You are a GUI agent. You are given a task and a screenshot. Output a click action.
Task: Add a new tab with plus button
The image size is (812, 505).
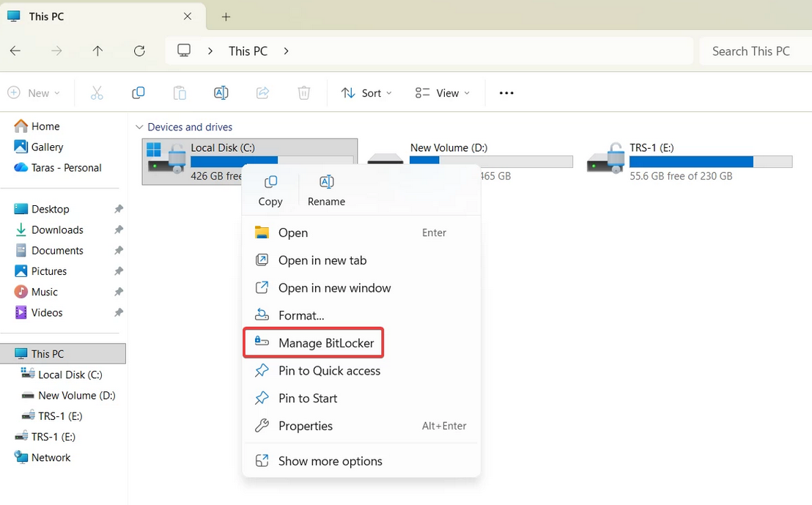coord(226,16)
